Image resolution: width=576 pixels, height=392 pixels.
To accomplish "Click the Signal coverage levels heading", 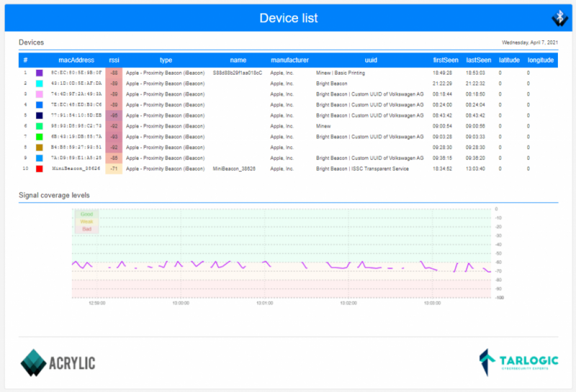I will (x=54, y=195).
